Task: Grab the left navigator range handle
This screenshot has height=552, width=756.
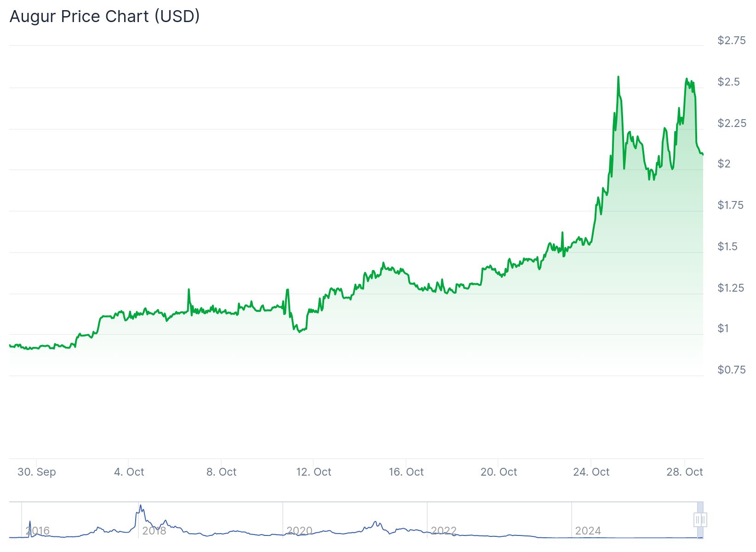Action: click(x=697, y=520)
